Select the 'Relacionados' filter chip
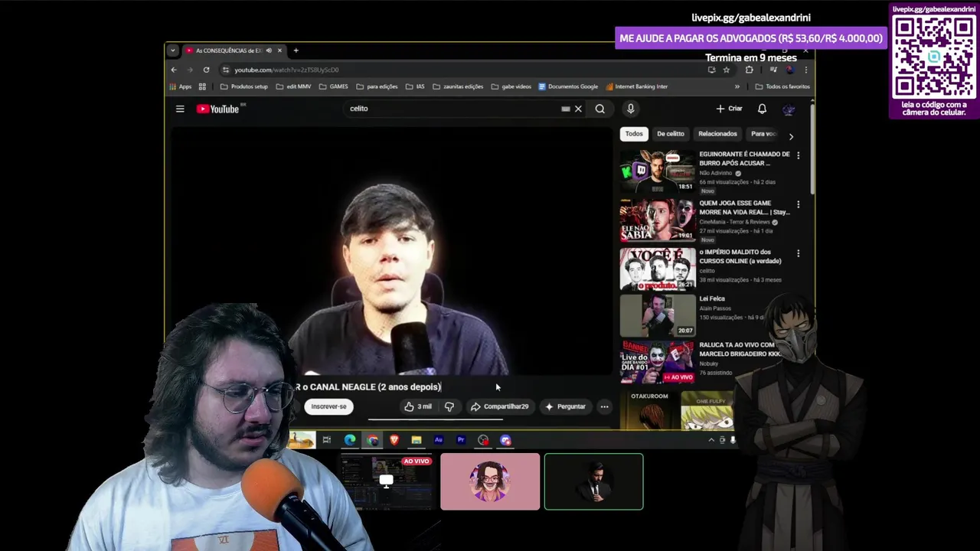The image size is (980, 551). pos(717,134)
